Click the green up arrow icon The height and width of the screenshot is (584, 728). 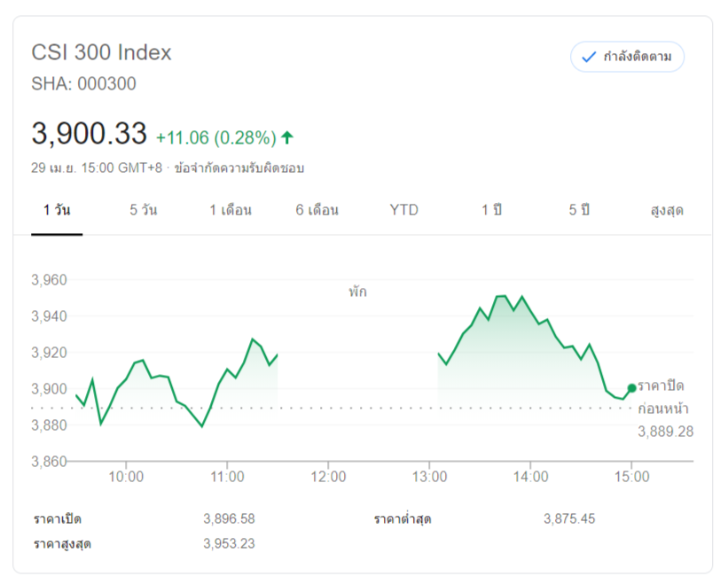(287, 137)
